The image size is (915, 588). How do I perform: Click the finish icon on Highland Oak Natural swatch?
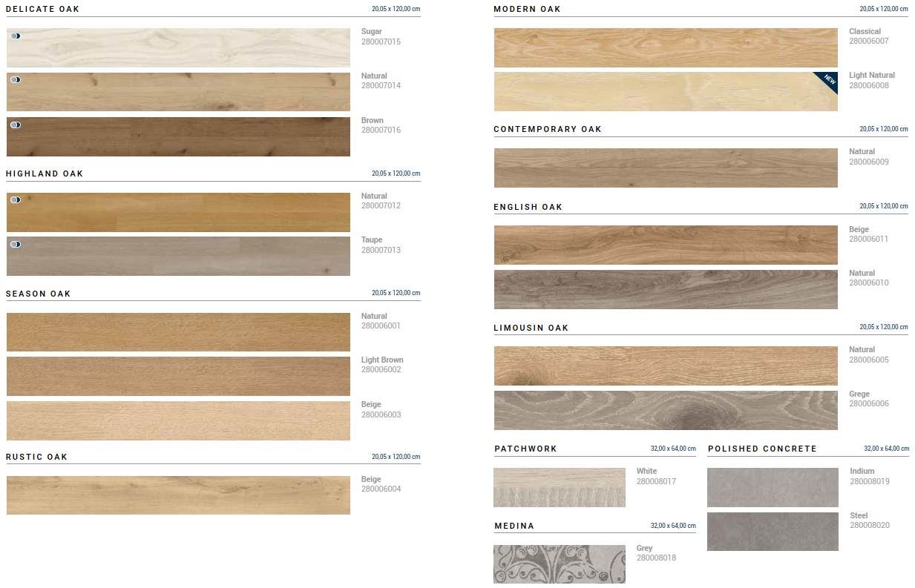point(16,199)
